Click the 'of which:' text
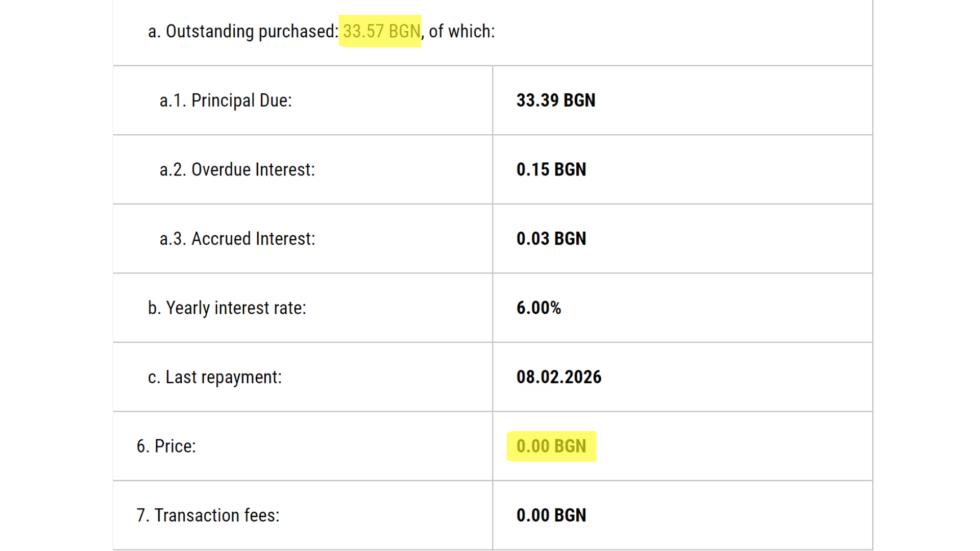 461,31
